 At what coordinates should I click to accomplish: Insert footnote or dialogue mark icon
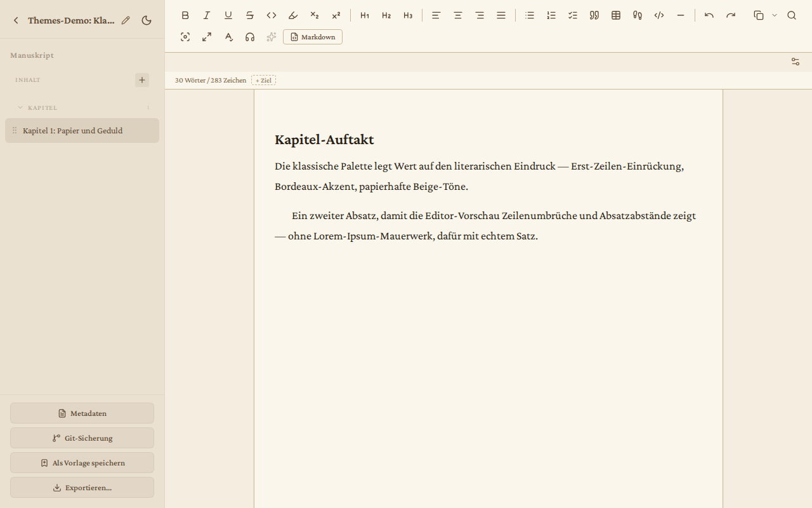(638, 15)
